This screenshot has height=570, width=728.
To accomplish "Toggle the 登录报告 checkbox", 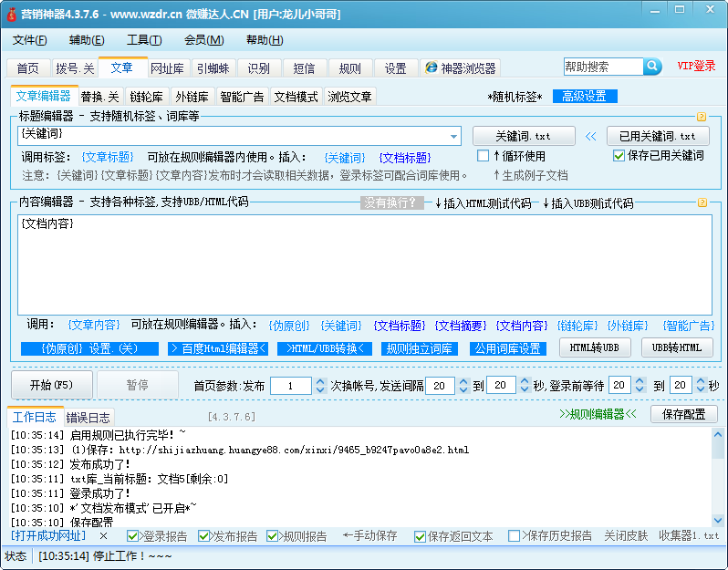I will (x=132, y=536).
